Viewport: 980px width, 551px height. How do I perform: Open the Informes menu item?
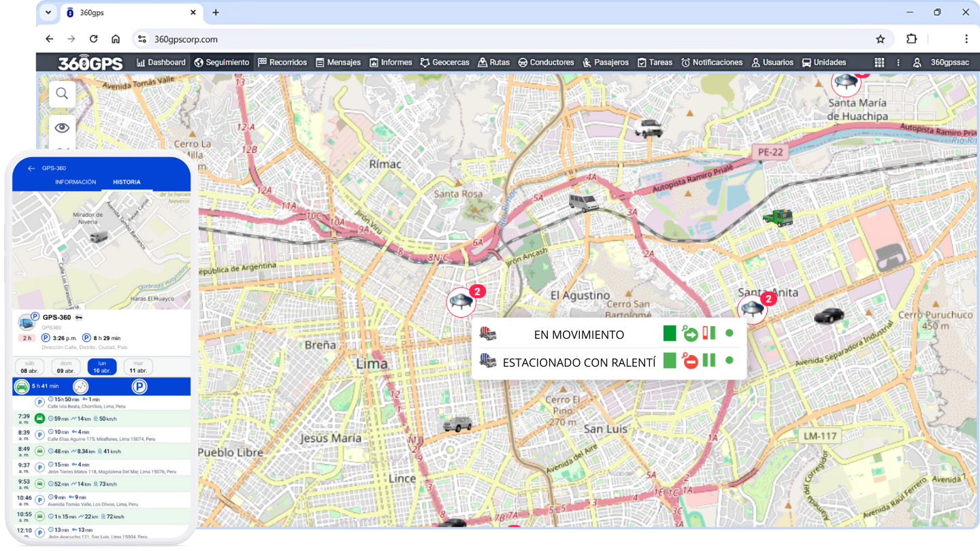click(391, 63)
